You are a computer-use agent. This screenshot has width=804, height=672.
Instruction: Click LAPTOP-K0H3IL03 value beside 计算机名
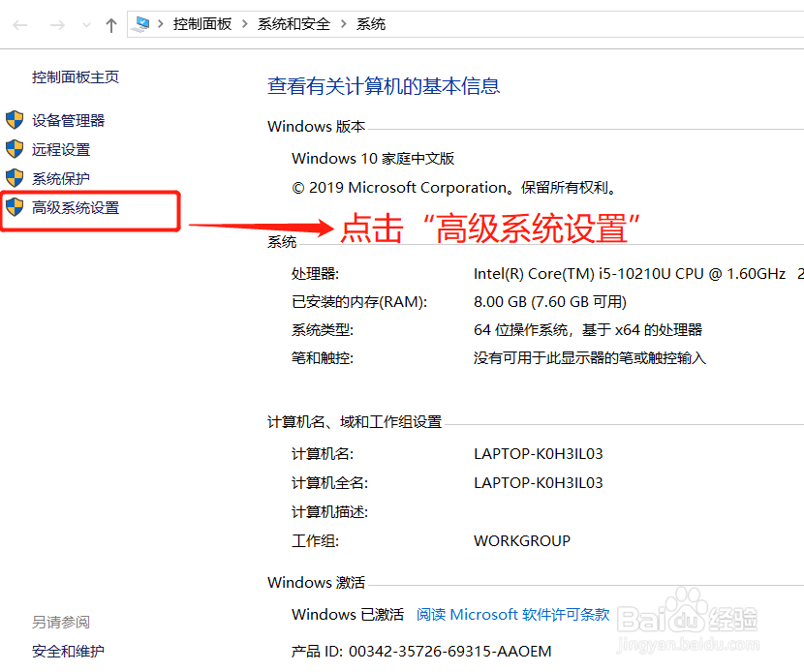538,453
